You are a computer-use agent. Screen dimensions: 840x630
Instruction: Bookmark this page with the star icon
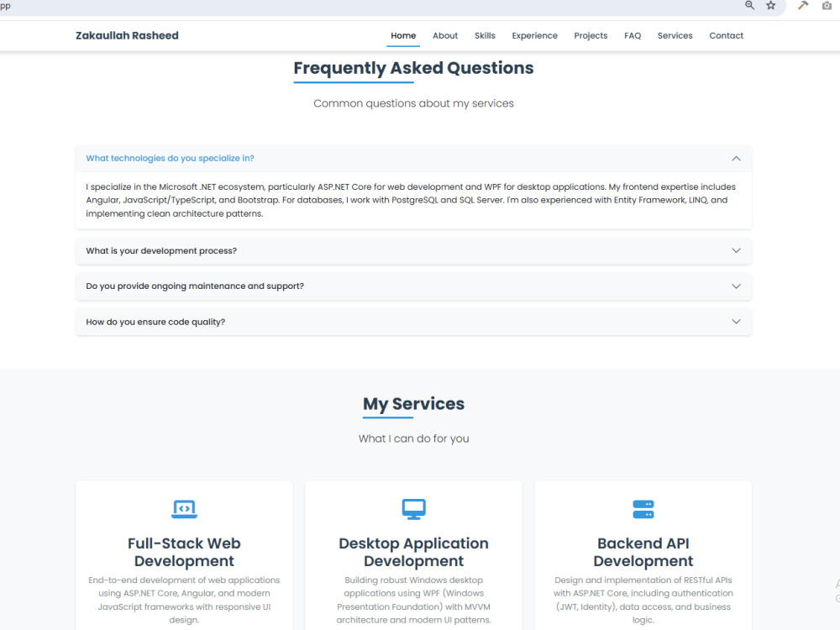click(x=770, y=5)
